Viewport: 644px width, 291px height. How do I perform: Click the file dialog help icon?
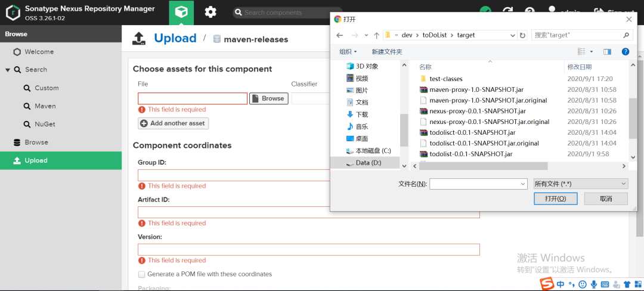pos(625,52)
